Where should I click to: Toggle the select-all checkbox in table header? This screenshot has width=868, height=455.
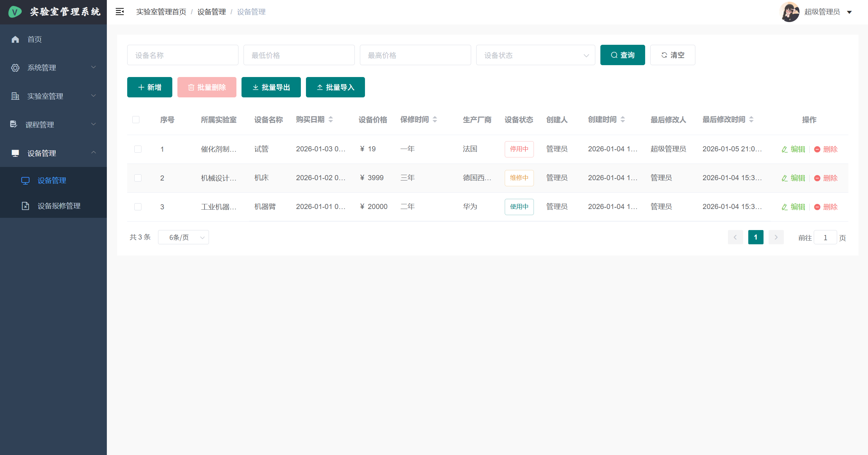click(136, 119)
